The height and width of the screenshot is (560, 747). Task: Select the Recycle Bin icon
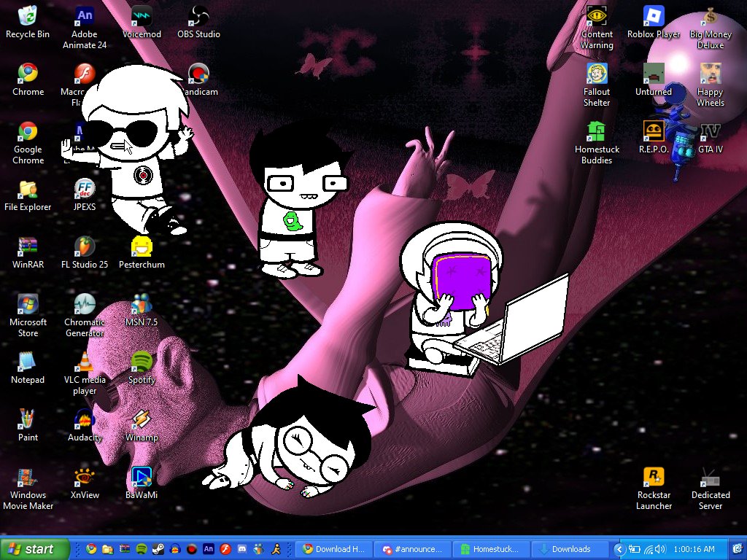(x=28, y=22)
